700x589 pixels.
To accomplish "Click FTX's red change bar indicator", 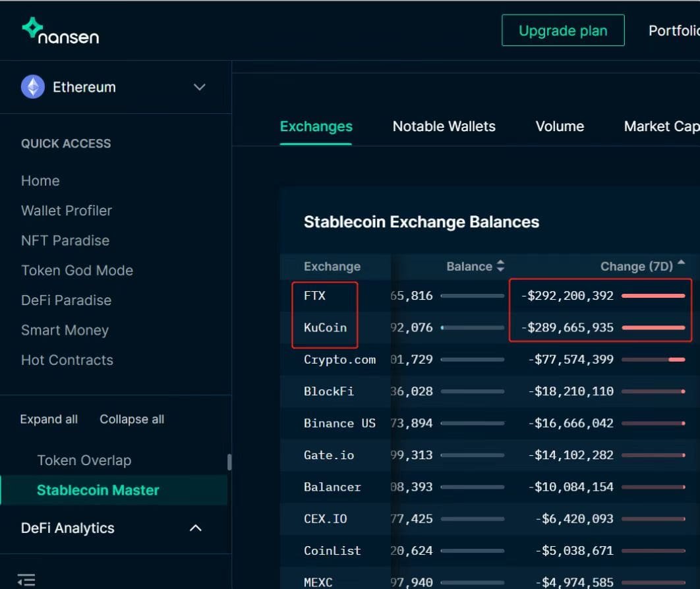I will coord(652,295).
